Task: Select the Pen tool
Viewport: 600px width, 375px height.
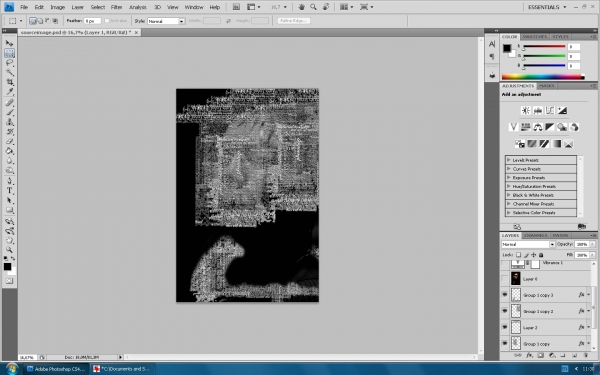Action: coord(10,181)
